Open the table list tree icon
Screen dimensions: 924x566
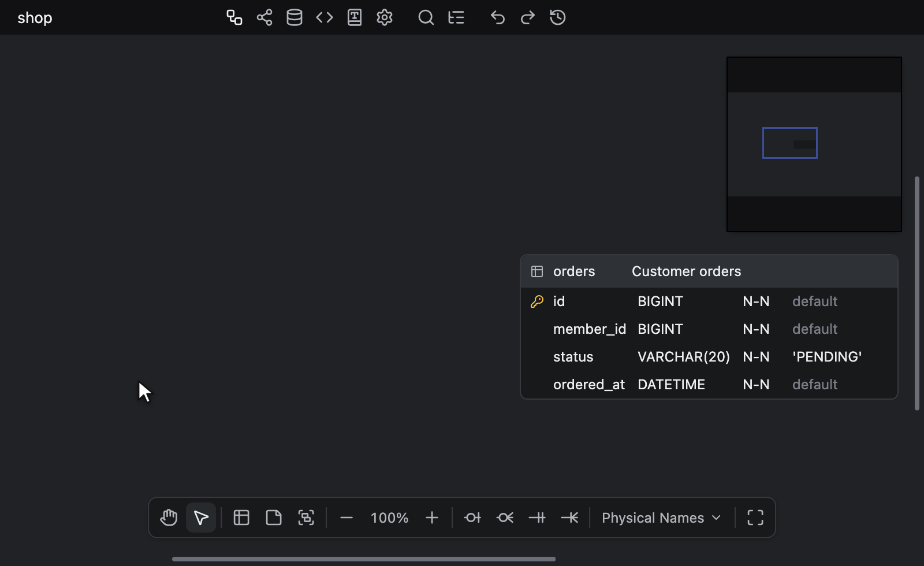click(456, 17)
